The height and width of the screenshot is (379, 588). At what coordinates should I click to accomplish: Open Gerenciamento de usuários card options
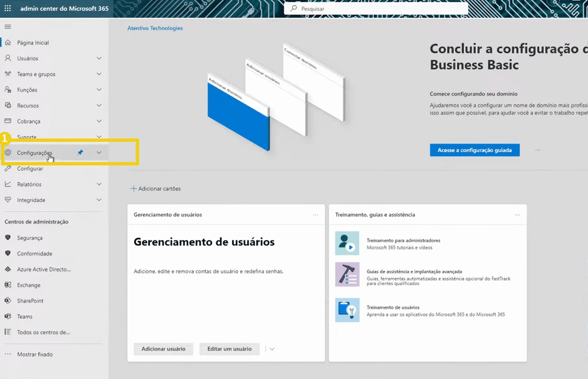[x=315, y=215]
